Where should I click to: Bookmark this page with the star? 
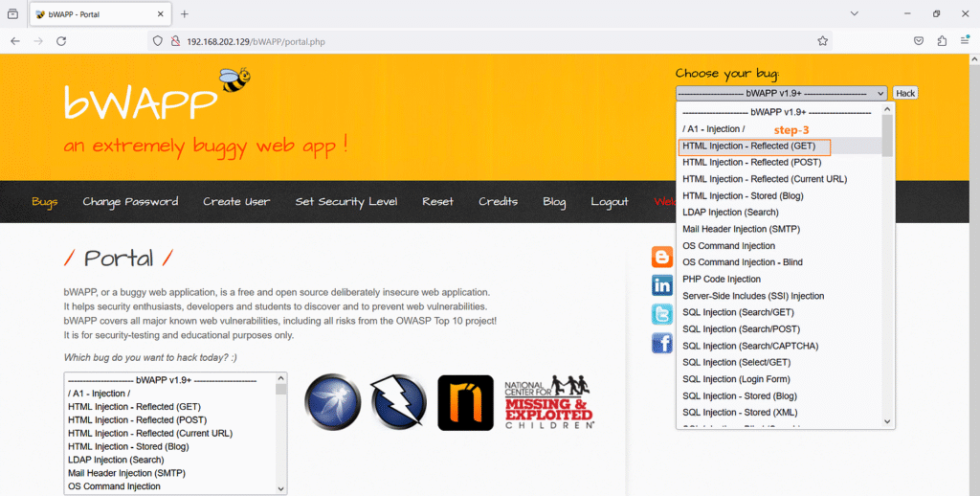click(x=822, y=41)
